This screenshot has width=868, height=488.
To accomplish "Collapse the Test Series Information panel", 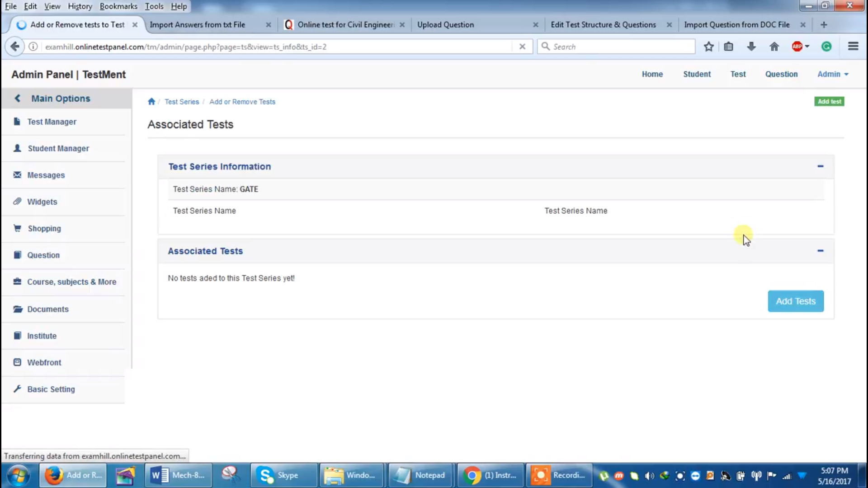I will [820, 166].
